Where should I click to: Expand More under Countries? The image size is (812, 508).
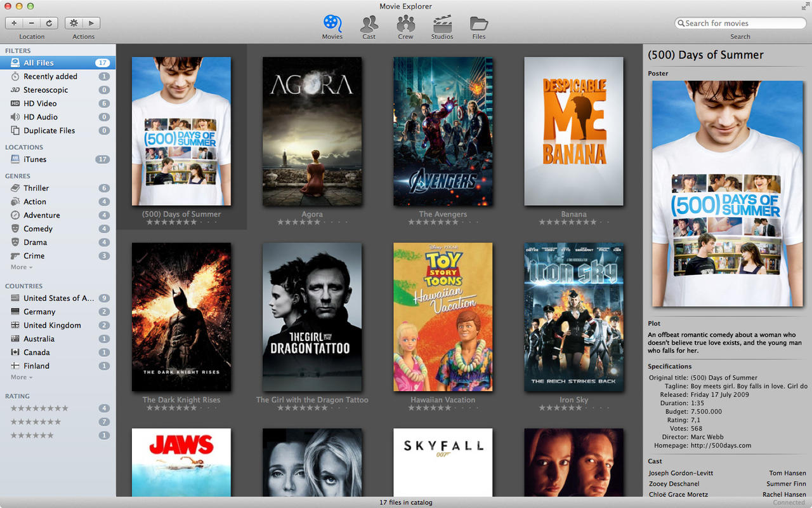point(21,377)
